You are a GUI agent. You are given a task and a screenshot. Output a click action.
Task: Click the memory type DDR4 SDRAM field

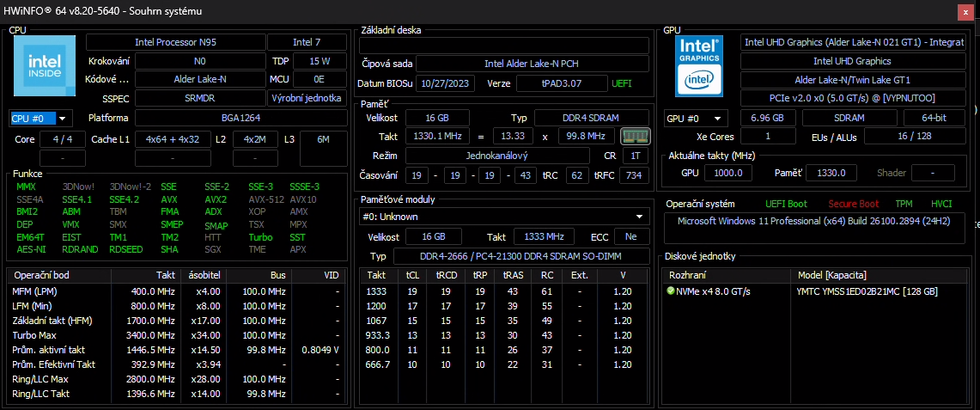coord(591,118)
